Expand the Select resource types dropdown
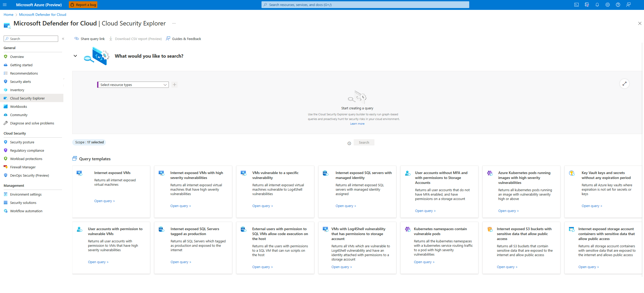The height and width of the screenshot is (293, 644). click(132, 85)
